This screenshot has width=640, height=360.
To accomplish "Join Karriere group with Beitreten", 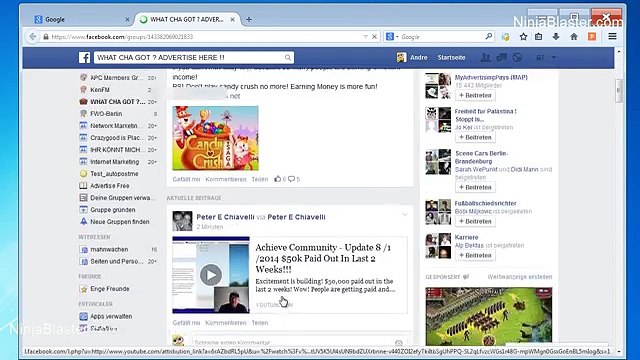I will coord(476,255).
